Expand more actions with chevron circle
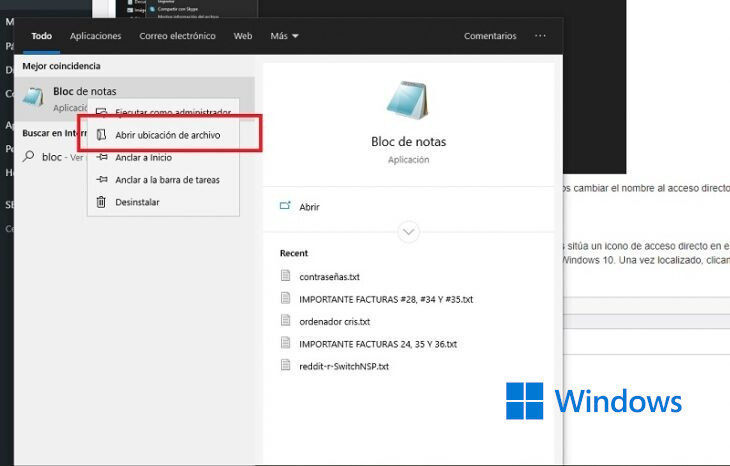This screenshot has height=466, width=730. (x=408, y=231)
